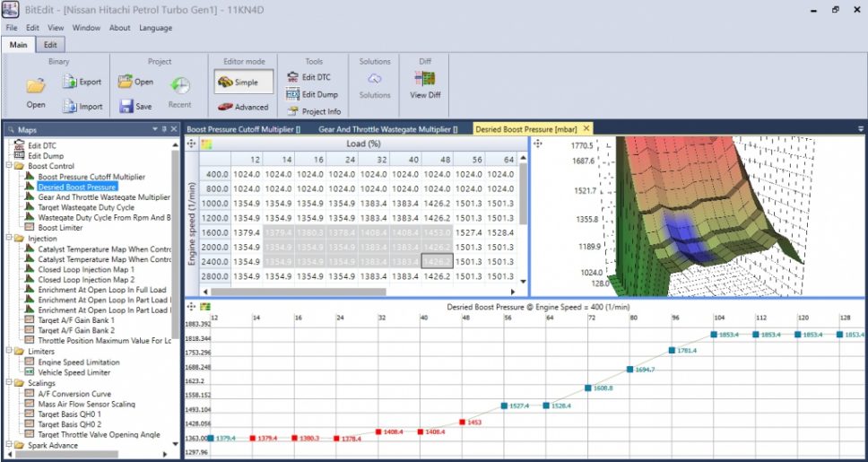Open the Recent projects list

pos(179,88)
